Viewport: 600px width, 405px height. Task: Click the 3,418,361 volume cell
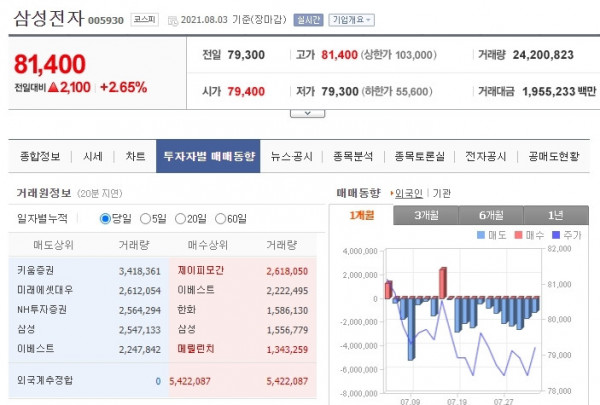140,271
